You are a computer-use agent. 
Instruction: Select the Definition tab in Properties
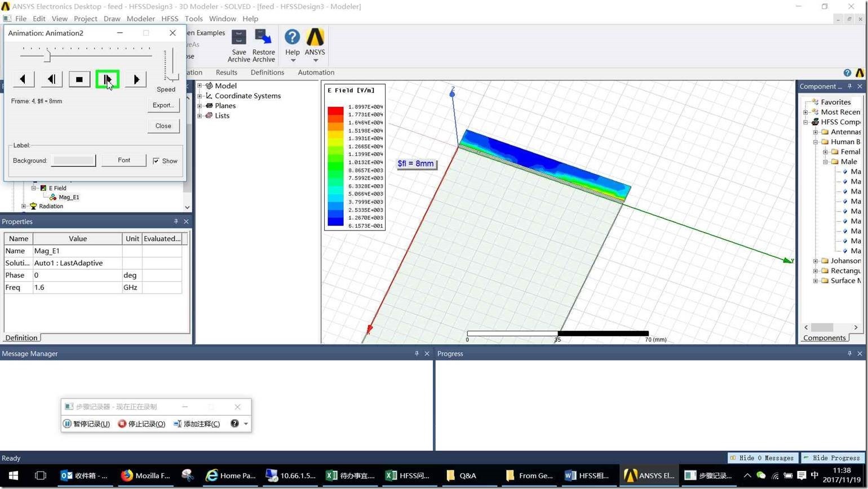(x=21, y=338)
